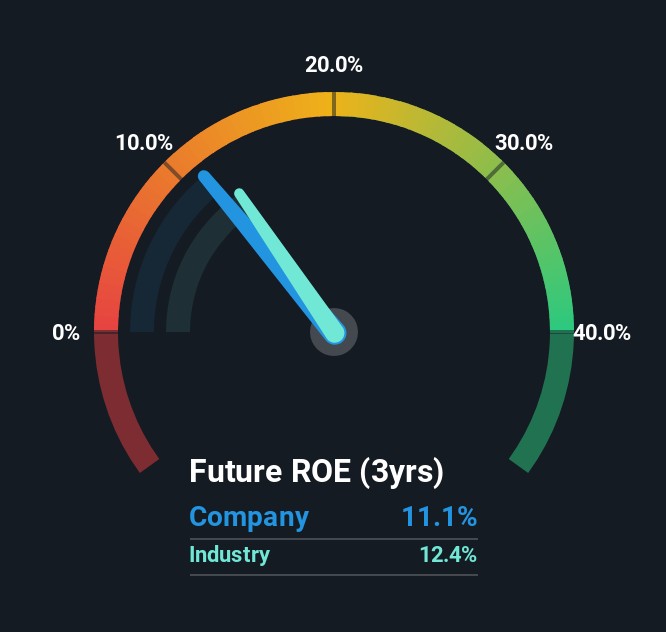Select the 20.0% label at gauge top
This screenshot has height=632, width=666.
[334, 66]
